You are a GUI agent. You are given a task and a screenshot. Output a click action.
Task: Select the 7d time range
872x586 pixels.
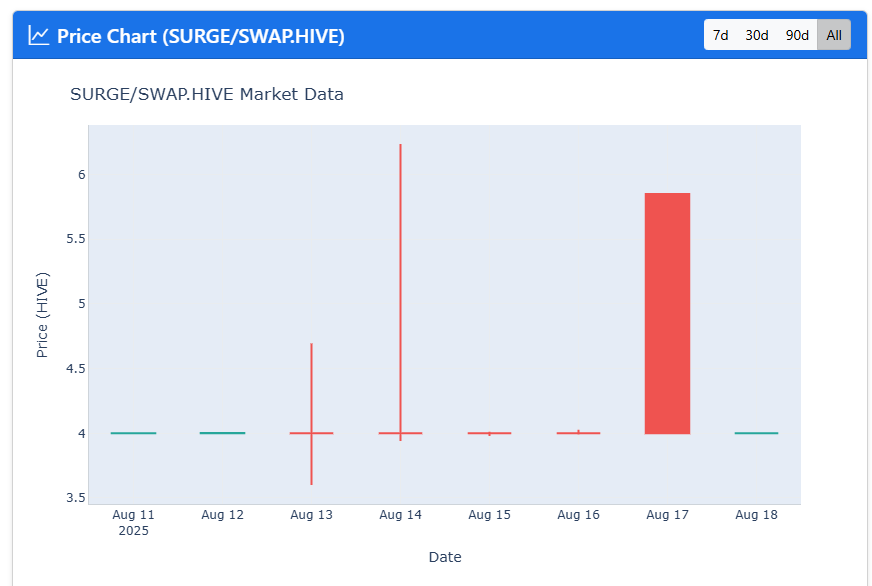tap(721, 35)
